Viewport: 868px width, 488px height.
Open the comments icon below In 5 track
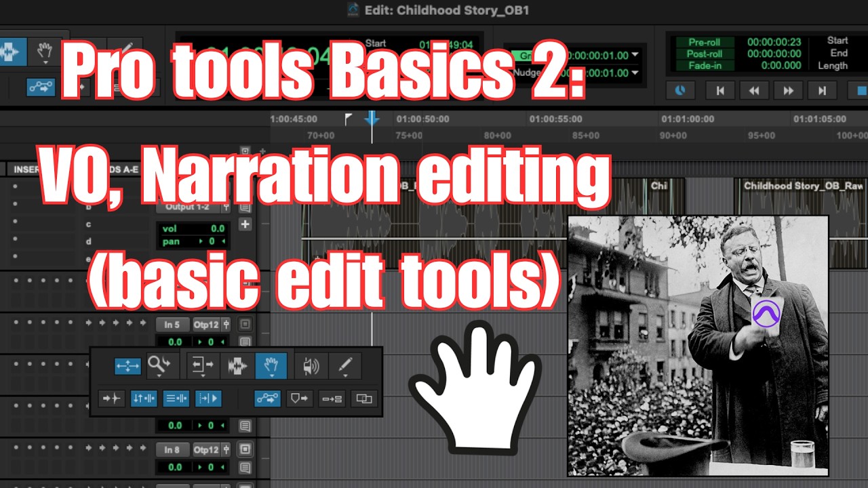tap(245, 342)
